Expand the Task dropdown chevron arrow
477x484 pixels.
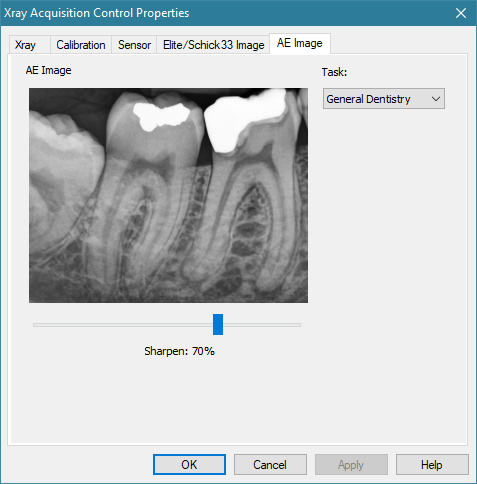436,99
